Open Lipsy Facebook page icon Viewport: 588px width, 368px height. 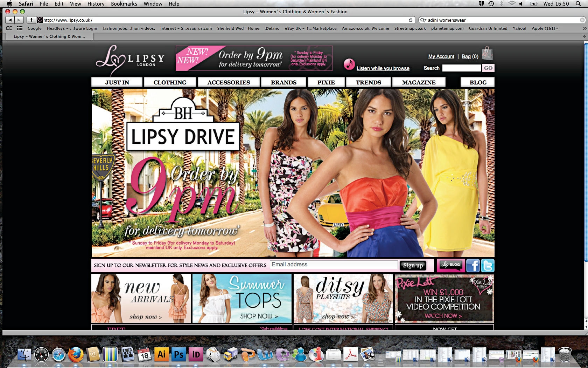click(473, 266)
